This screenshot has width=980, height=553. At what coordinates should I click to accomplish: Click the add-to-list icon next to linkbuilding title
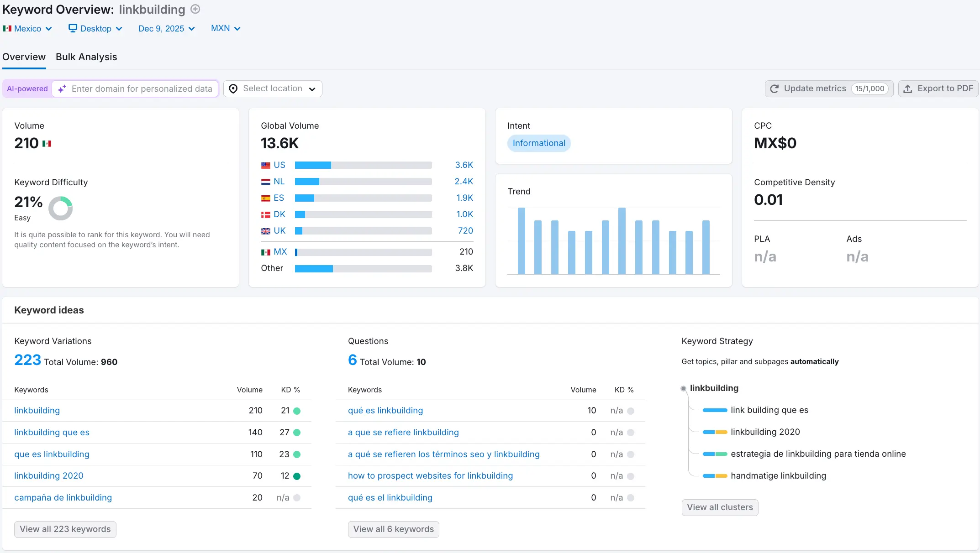pos(195,9)
